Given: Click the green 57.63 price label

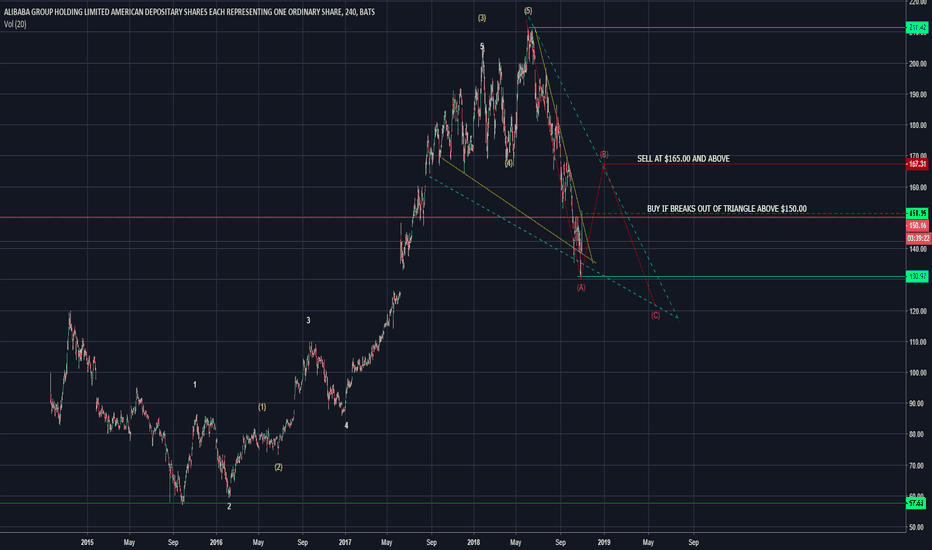Looking at the screenshot, I should point(916,503).
